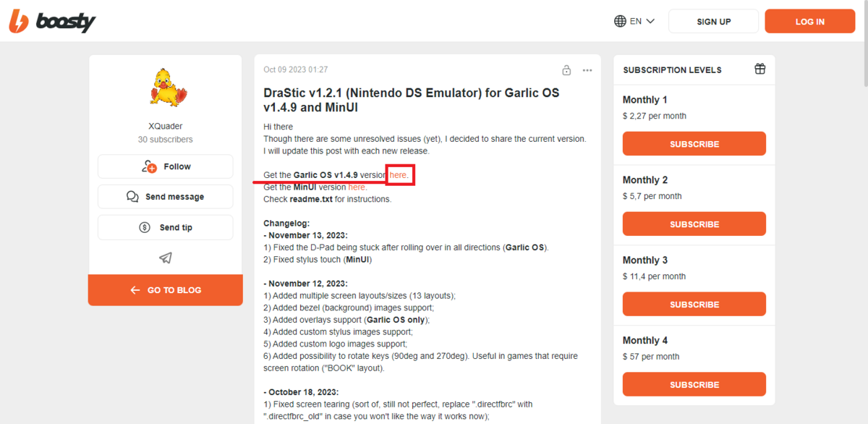Click the DraStic v1.2.1 post title
The height and width of the screenshot is (424, 868).
click(x=411, y=101)
